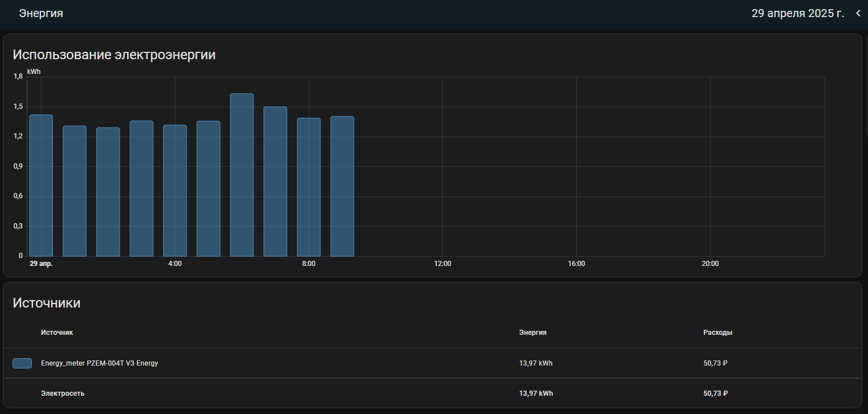Click the PZEM-004T source color swatch

(22, 363)
